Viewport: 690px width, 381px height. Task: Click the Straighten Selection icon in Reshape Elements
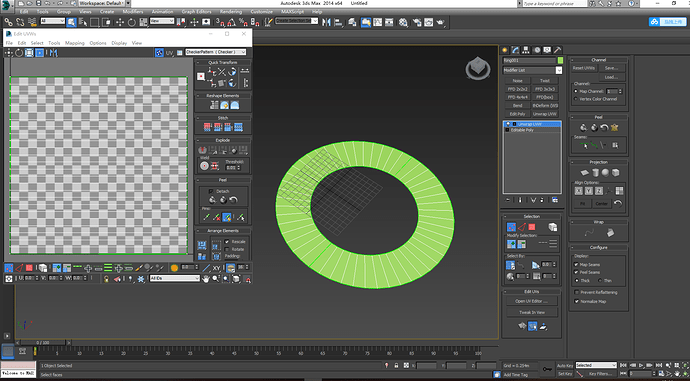tap(214, 105)
